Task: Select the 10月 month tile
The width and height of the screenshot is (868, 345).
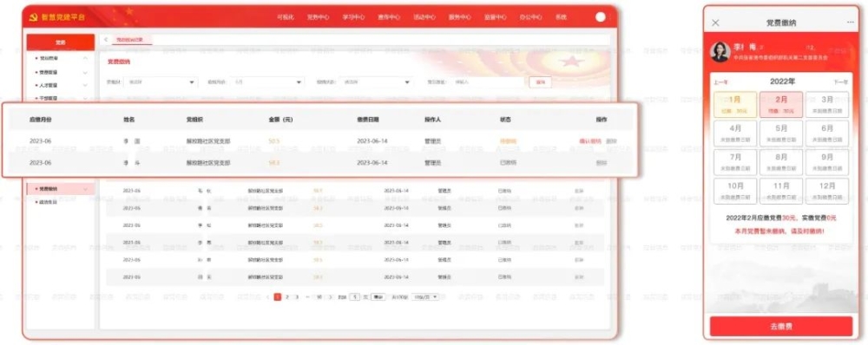Action: (x=734, y=191)
